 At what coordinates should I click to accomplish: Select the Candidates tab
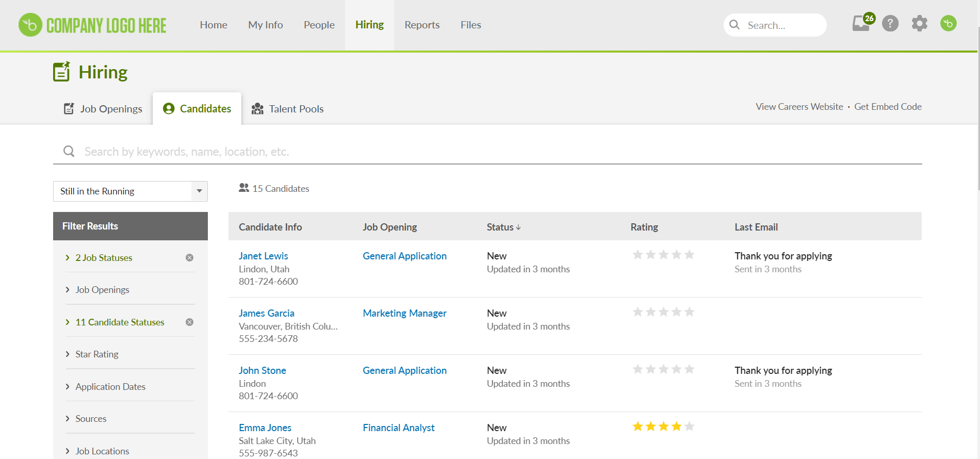pos(197,109)
